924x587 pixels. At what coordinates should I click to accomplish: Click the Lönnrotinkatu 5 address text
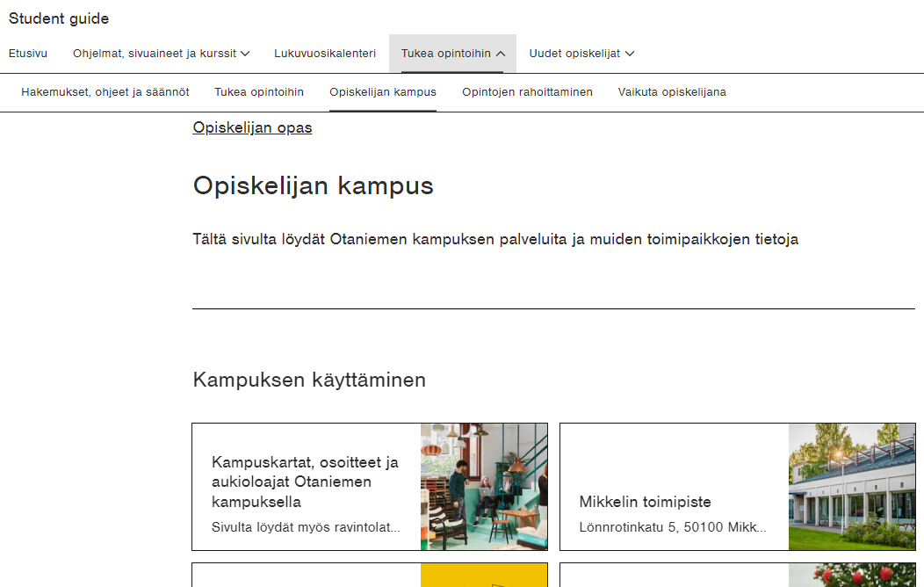pyautogui.click(x=672, y=528)
